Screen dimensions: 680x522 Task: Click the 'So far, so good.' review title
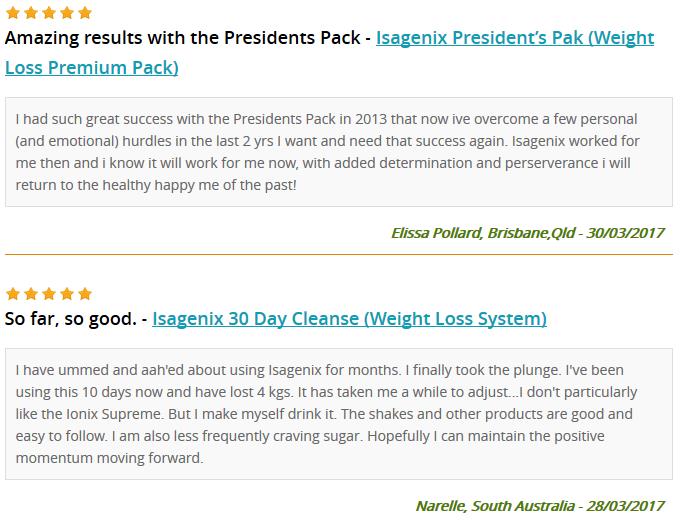pyautogui.click(x=71, y=319)
